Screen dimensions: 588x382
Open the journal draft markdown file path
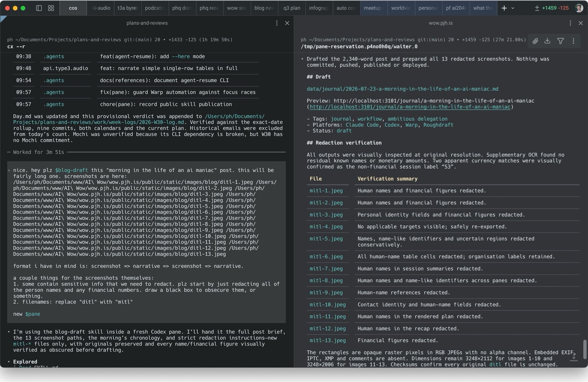(403, 89)
